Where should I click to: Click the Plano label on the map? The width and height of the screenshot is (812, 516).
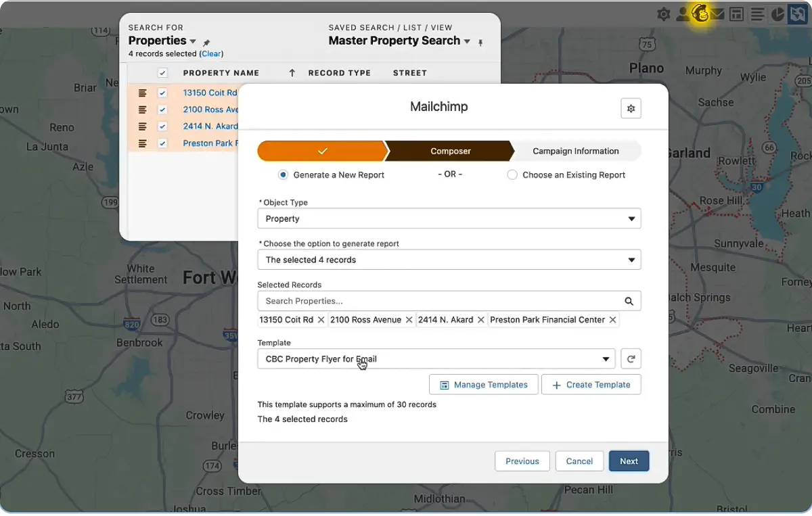pos(646,68)
